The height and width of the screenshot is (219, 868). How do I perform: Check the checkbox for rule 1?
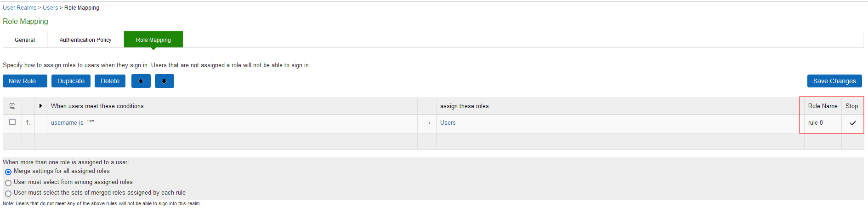(x=12, y=122)
